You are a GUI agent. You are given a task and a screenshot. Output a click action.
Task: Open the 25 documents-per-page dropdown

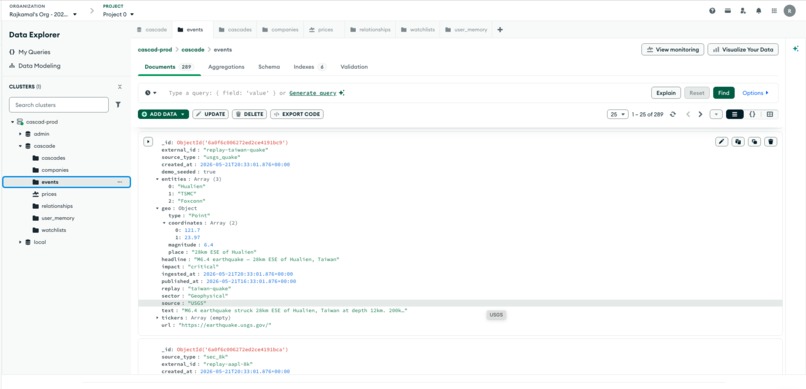coord(617,115)
